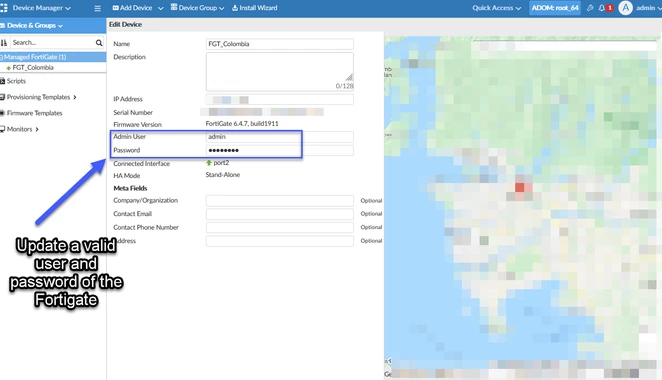Screen dimensions: 662x380
Task: Open the Device Group menu
Action: click(x=197, y=8)
